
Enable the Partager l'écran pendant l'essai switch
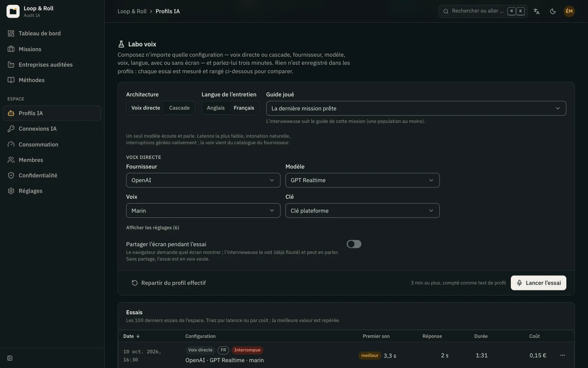tap(354, 244)
